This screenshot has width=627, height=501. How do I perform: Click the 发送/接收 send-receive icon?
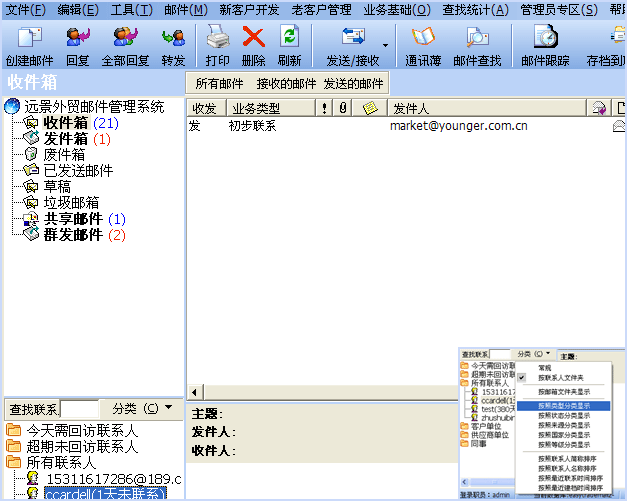coord(353,36)
